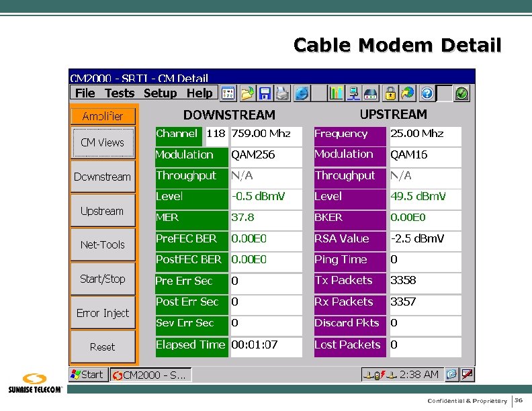Launch the Internet Explorer browser icon
The height and width of the screenshot is (411, 532).
click(x=302, y=93)
